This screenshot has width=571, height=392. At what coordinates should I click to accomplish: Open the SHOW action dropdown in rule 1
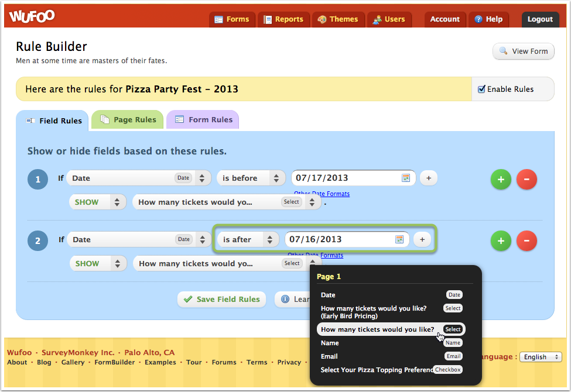pos(98,202)
